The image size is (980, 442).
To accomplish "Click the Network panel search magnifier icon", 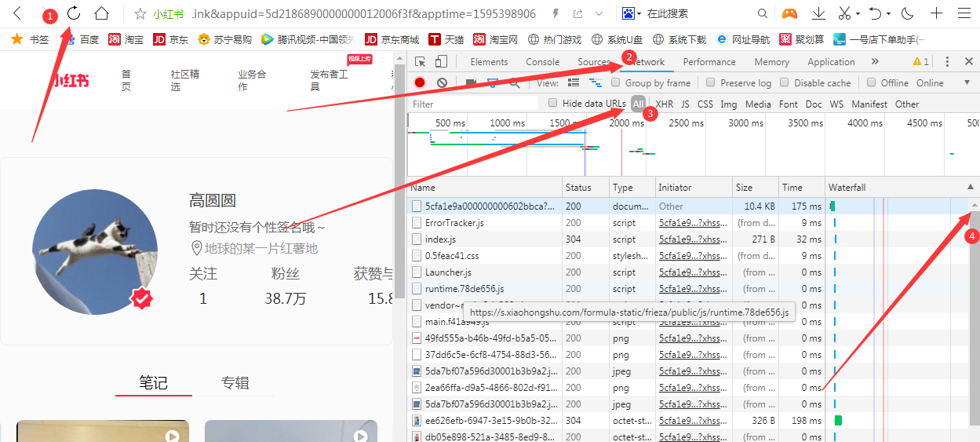I will [x=515, y=82].
